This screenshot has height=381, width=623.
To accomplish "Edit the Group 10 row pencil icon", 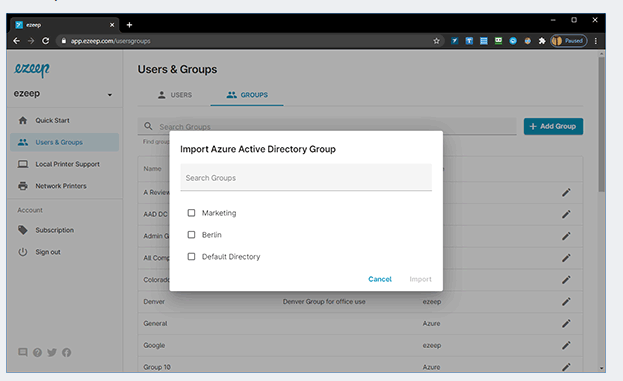I will (x=566, y=367).
